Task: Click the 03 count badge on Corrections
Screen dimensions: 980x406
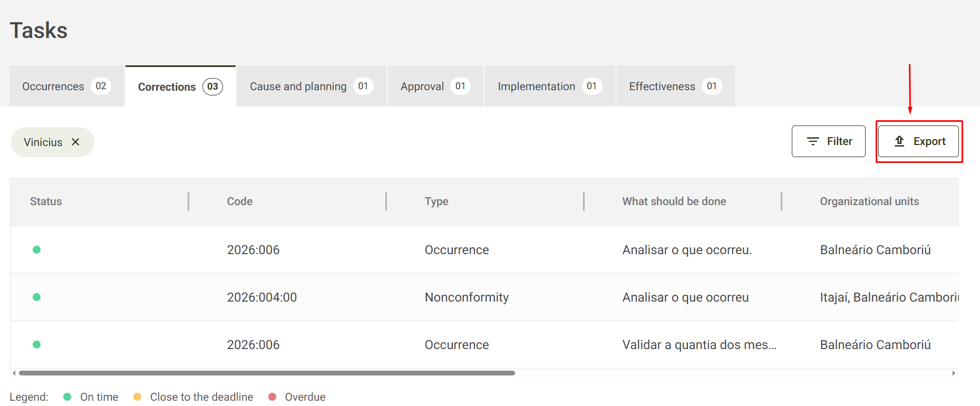Action: tap(212, 86)
